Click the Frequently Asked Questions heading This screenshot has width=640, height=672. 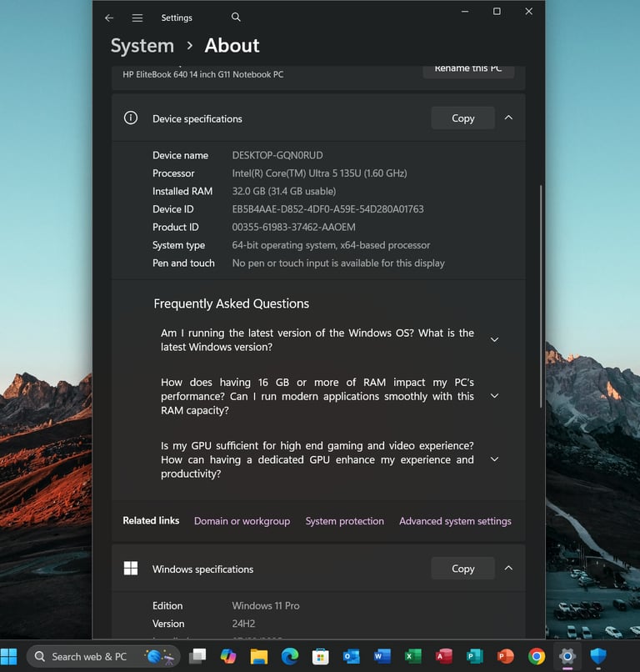pos(232,303)
